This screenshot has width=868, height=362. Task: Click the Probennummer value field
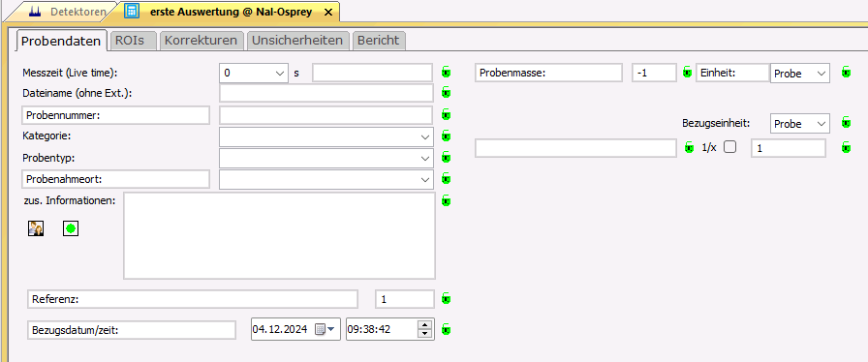(x=326, y=115)
